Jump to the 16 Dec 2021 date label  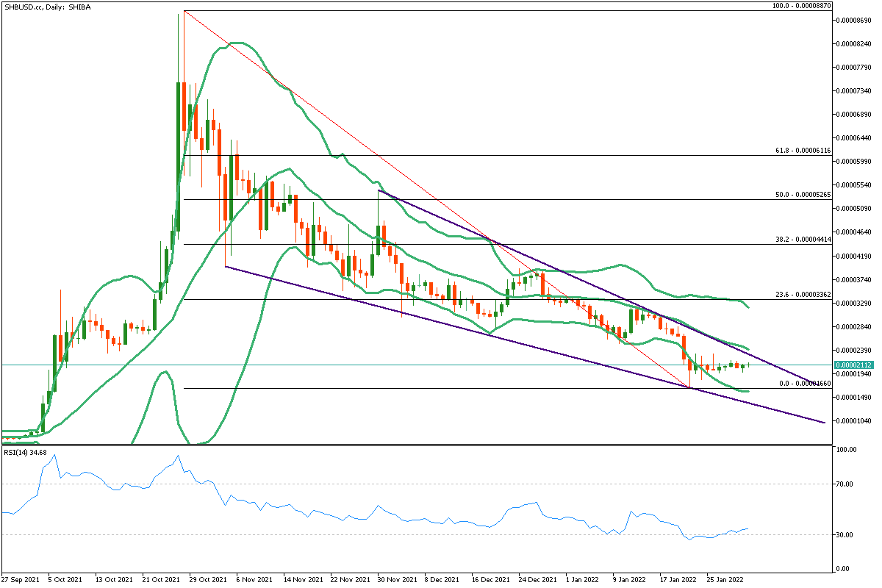tap(491, 580)
